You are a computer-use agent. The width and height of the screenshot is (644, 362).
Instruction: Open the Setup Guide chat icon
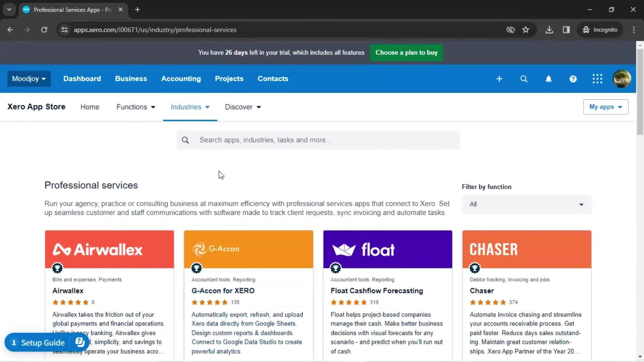point(80,342)
